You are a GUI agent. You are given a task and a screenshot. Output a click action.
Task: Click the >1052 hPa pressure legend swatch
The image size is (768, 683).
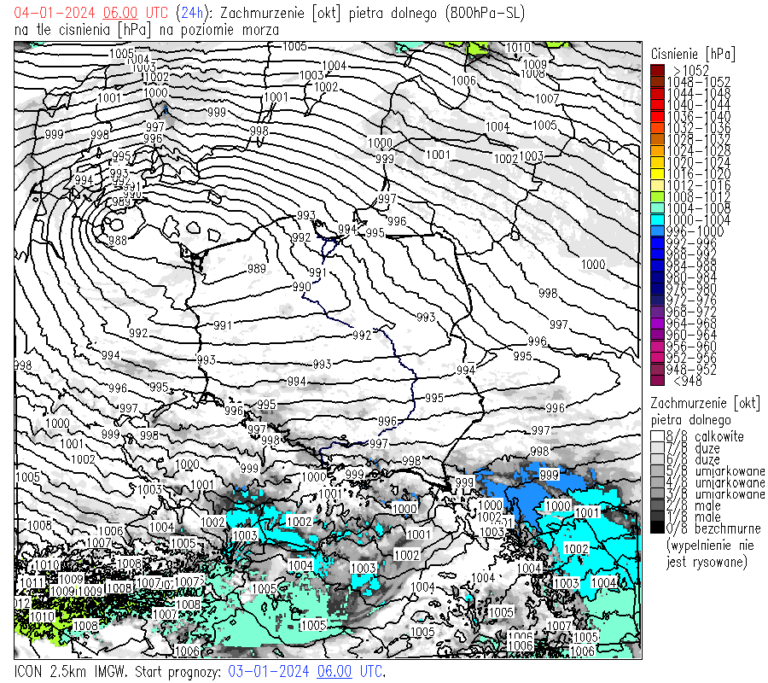click(656, 69)
